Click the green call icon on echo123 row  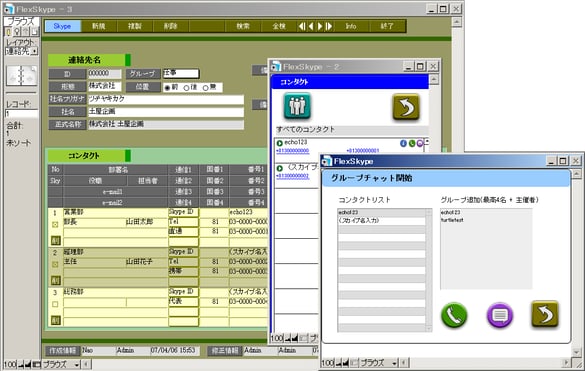412,143
